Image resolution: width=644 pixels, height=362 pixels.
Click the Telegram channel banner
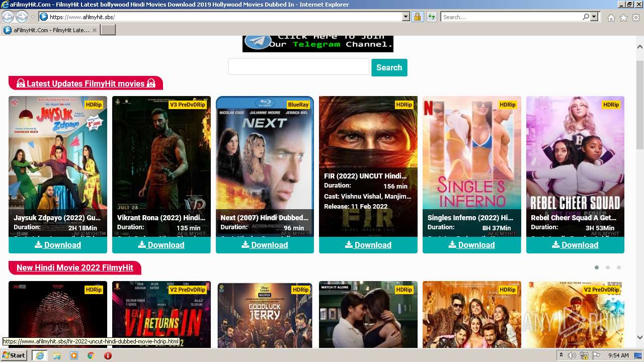(317, 43)
